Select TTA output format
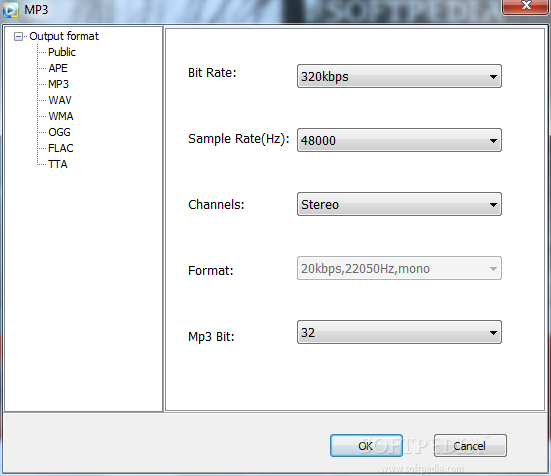The height and width of the screenshot is (476, 551). 58,164
